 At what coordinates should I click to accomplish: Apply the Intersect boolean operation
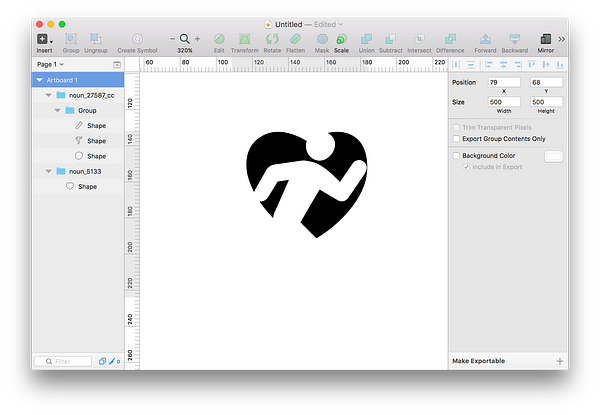point(419,39)
